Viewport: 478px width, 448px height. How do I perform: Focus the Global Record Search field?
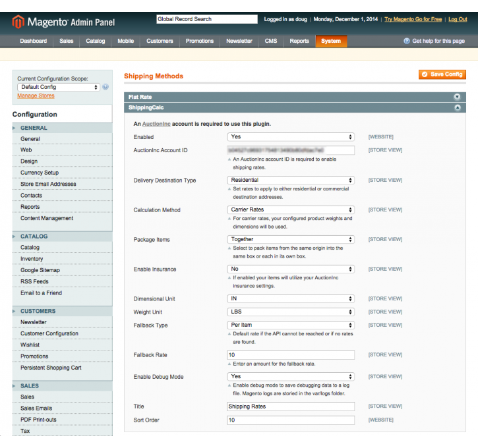207,19
